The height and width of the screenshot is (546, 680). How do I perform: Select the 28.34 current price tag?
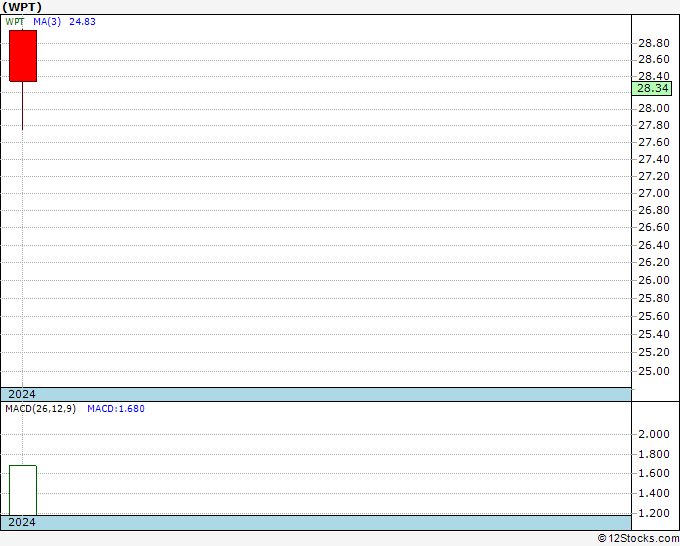652,88
